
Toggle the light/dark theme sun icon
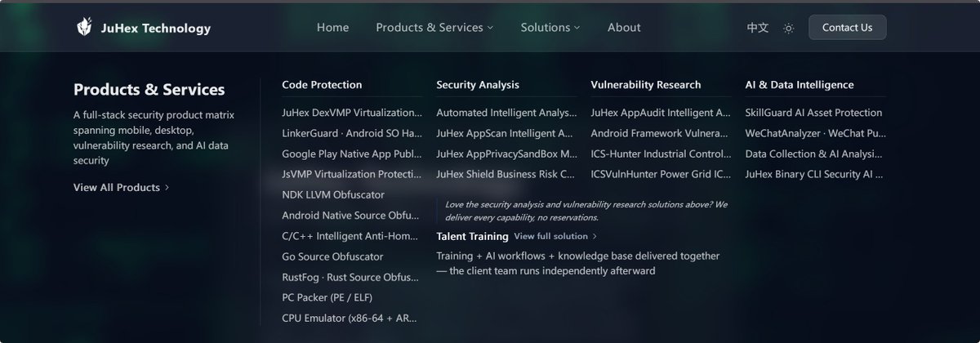788,28
